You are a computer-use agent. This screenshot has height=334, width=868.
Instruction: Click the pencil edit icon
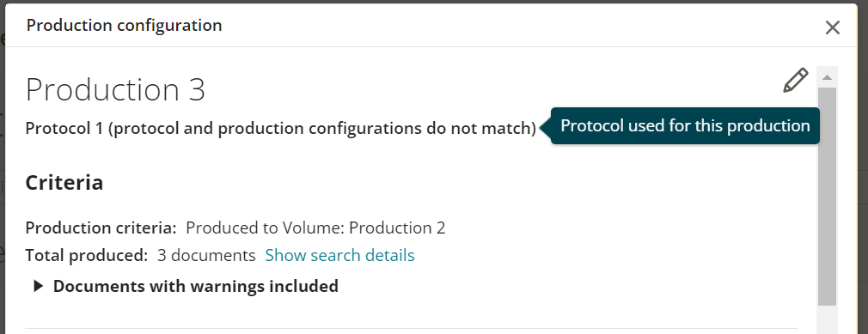click(796, 81)
